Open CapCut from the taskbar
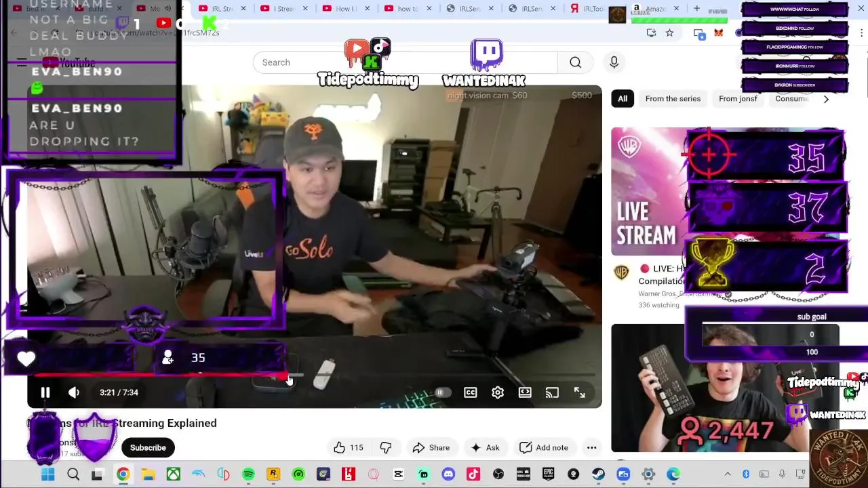This screenshot has height=488, width=868. (398, 474)
